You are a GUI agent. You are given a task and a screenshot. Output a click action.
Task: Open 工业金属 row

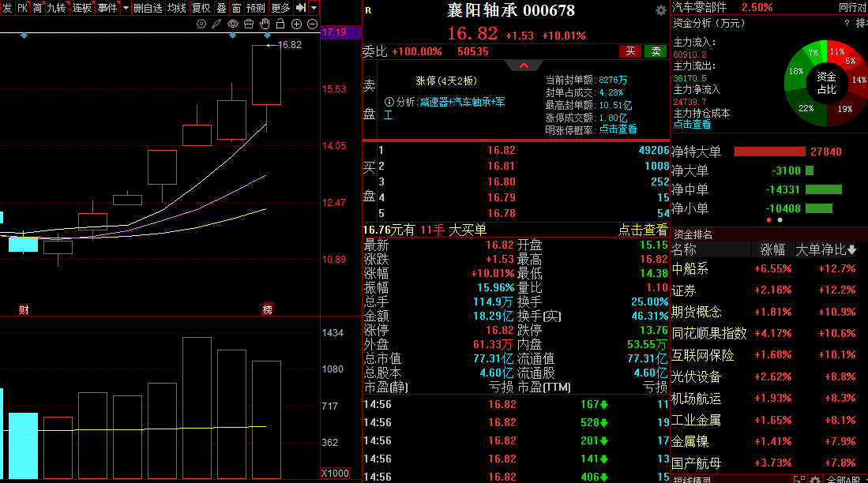[x=769, y=420]
